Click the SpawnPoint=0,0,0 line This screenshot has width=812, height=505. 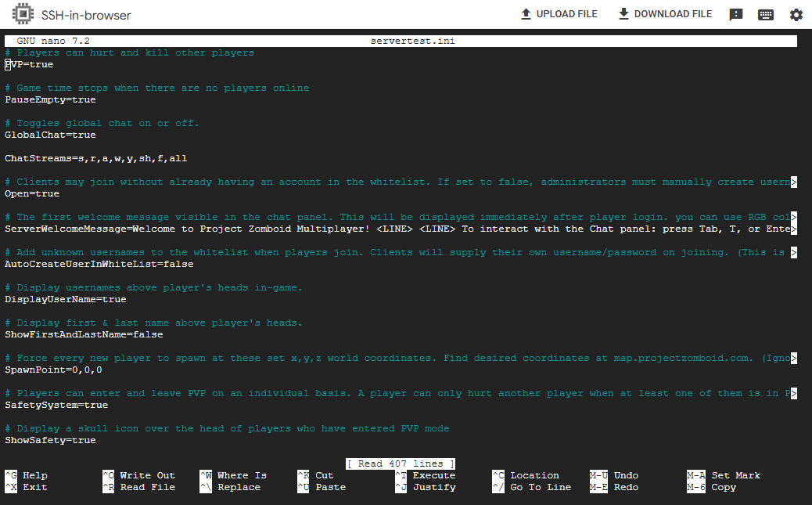pos(53,370)
